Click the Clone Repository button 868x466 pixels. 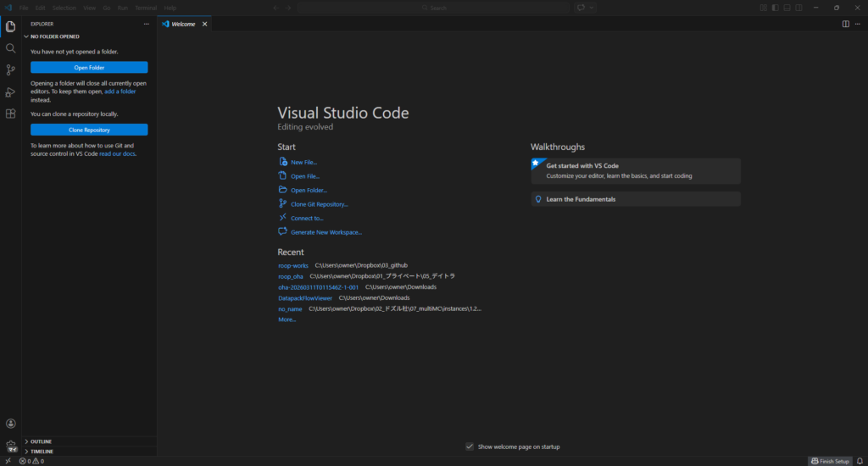point(89,130)
